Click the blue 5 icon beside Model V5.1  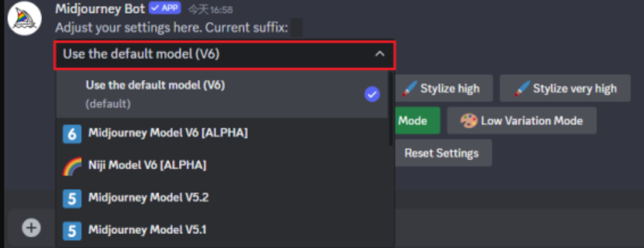click(x=72, y=231)
